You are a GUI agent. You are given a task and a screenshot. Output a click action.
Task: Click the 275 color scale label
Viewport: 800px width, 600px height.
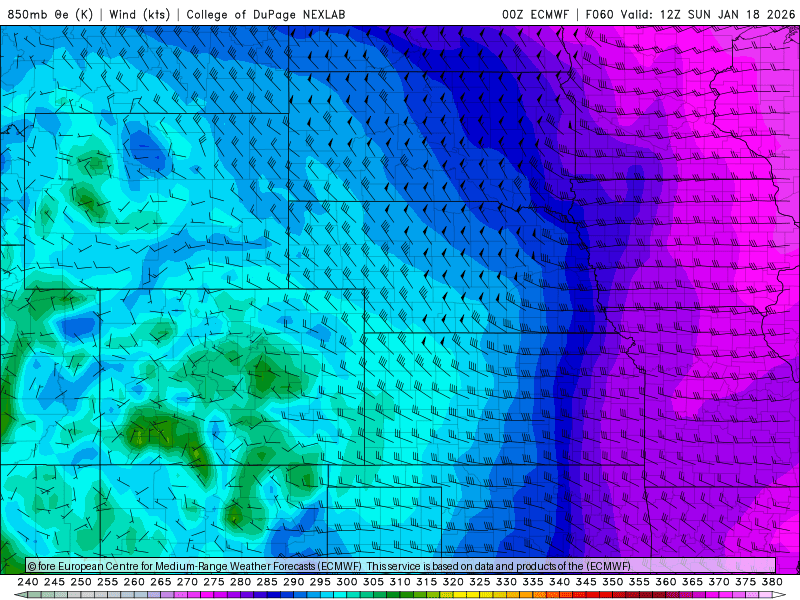[213, 582]
